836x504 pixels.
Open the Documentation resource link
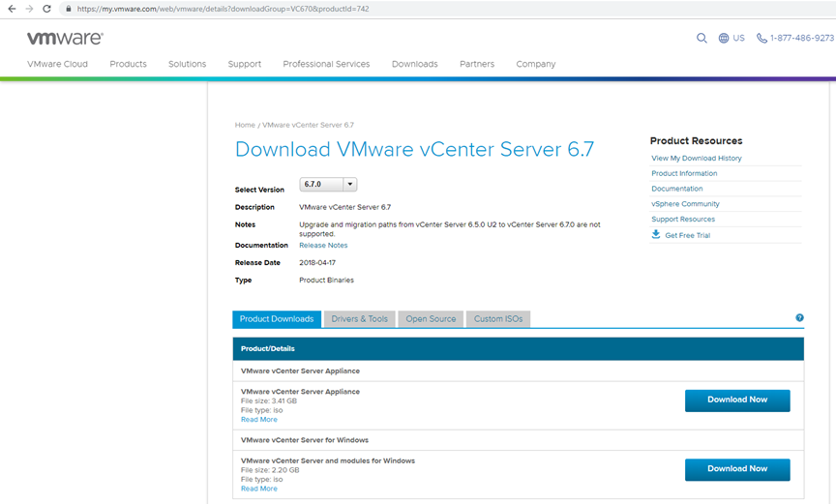(x=677, y=189)
